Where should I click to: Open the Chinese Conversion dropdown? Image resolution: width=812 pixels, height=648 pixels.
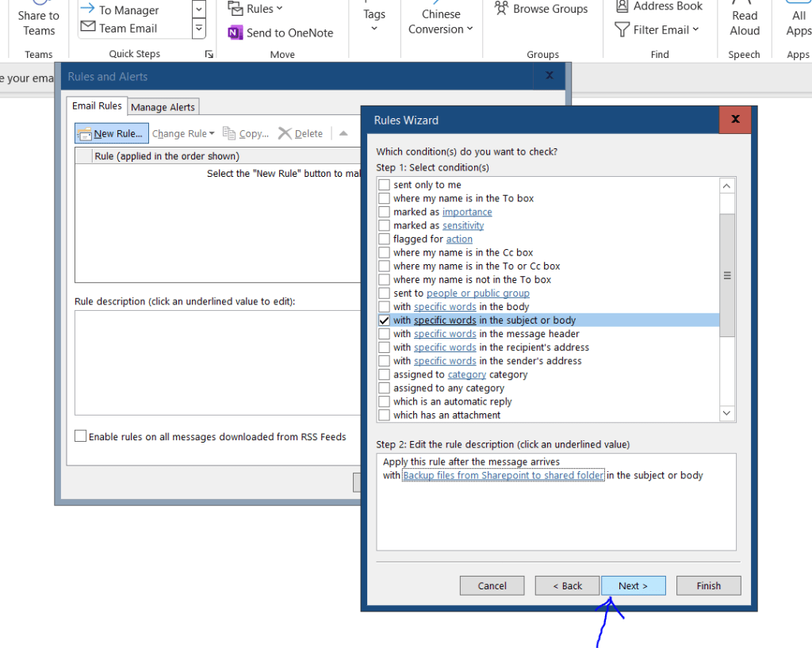click(x=441, y=21)
